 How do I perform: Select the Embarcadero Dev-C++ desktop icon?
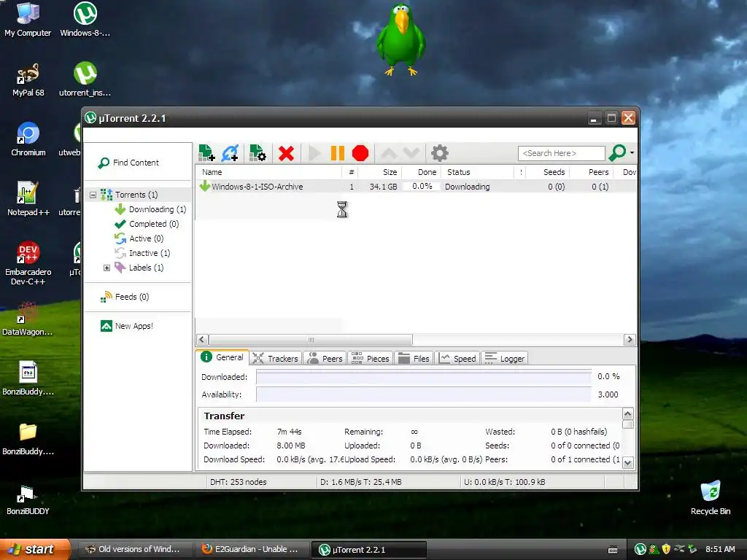click(28, 263)
